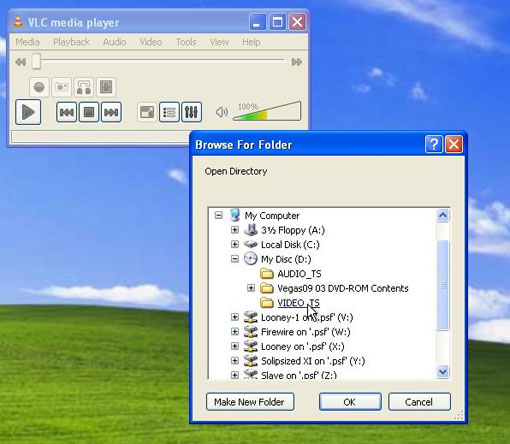Select 3½ Floppy (A:) drive
Image resolution: width=510 pixels, height=444 pixels.
pyautogui.click(x=293, y=230)
